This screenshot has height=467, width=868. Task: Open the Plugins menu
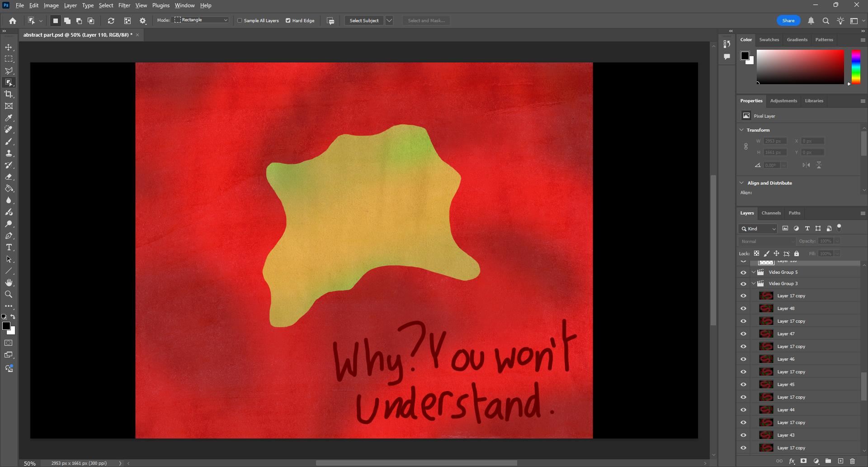coord(161,5)
